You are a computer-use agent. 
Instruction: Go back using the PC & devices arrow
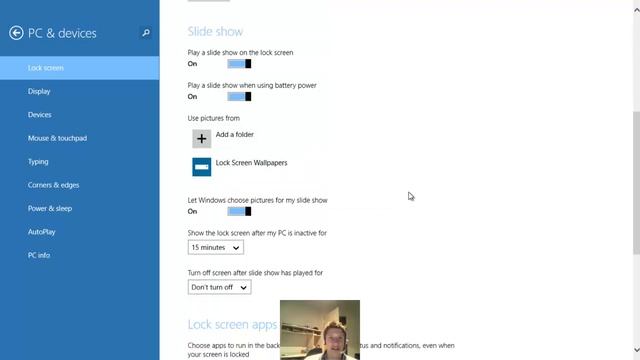[x=16, y=33]
